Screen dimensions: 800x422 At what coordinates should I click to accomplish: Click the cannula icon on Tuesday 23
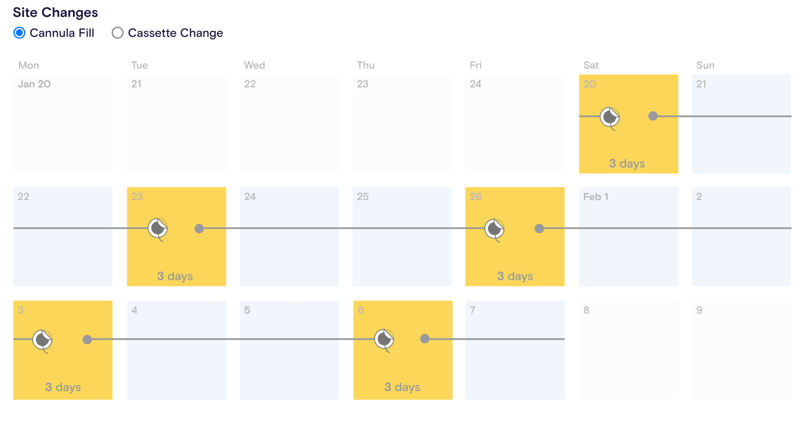[x=158, y=229]
